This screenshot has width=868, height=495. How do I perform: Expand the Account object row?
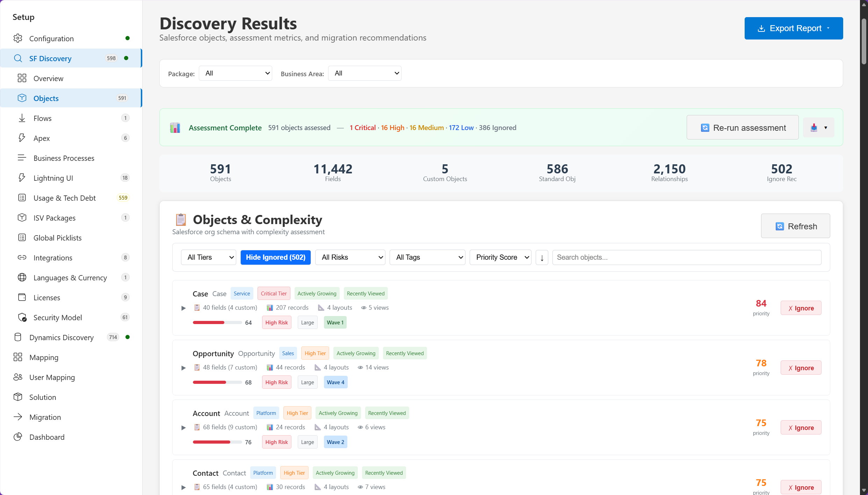(x=183, y=428)
